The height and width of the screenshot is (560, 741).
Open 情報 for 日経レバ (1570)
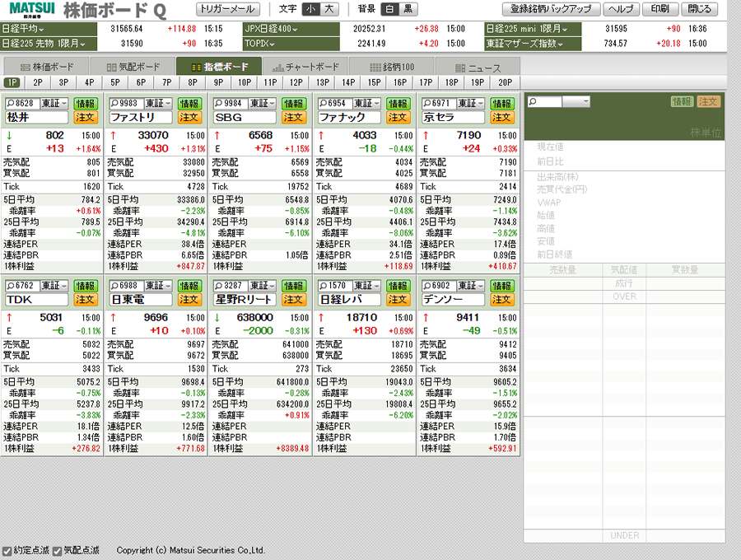398,286
